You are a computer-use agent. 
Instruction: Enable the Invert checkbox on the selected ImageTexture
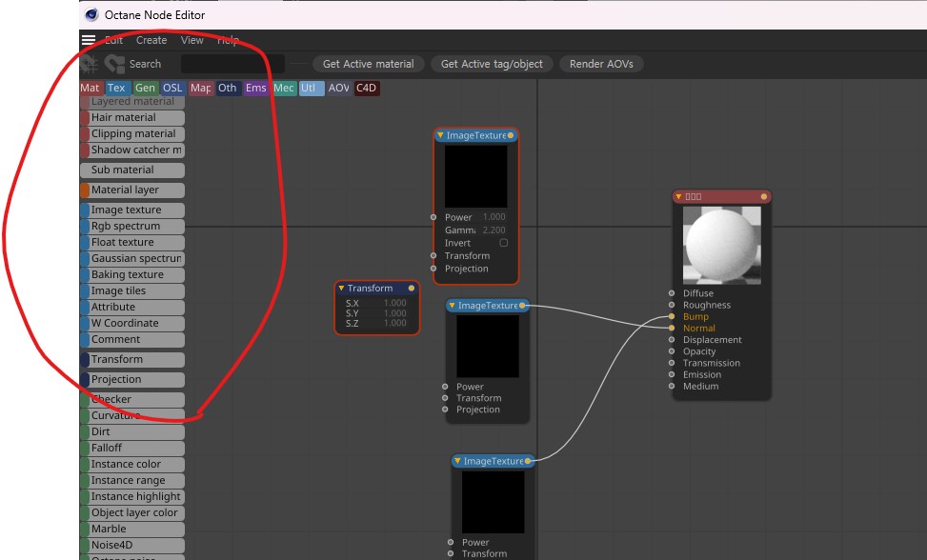point(504,243)
